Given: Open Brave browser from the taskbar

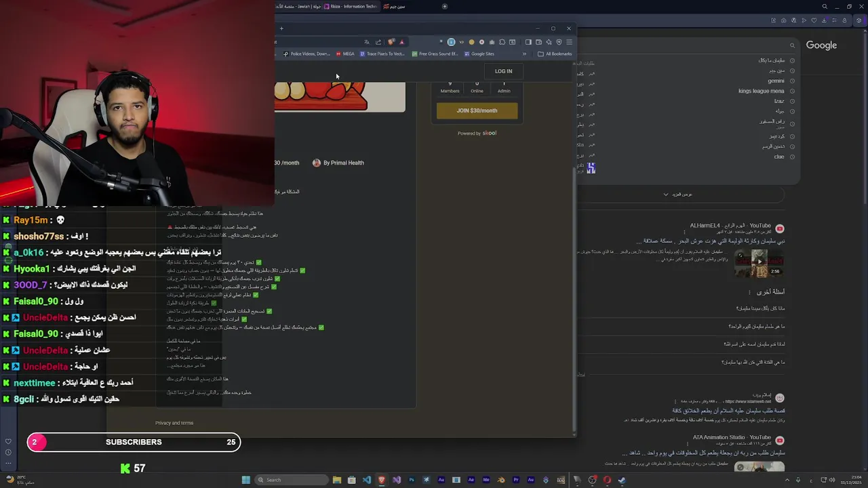Looking at the screenshot, I should pyautogui.click(x=382, y=480).
